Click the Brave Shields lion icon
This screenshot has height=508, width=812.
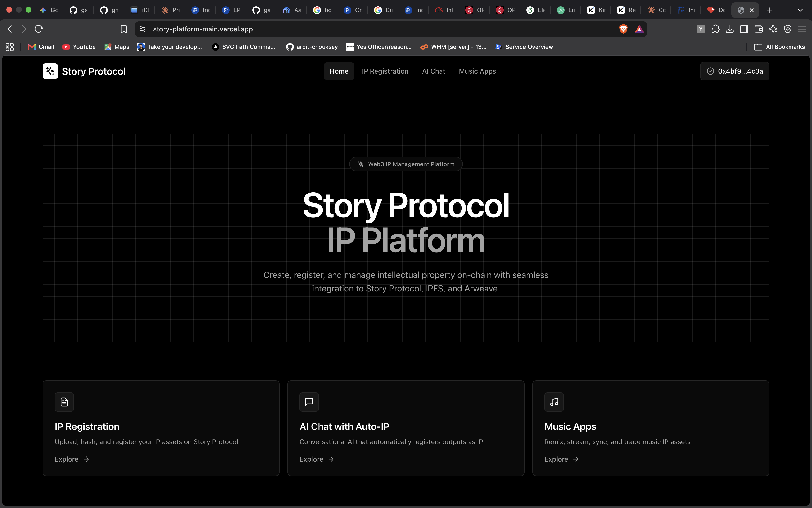tap(623, 29)
